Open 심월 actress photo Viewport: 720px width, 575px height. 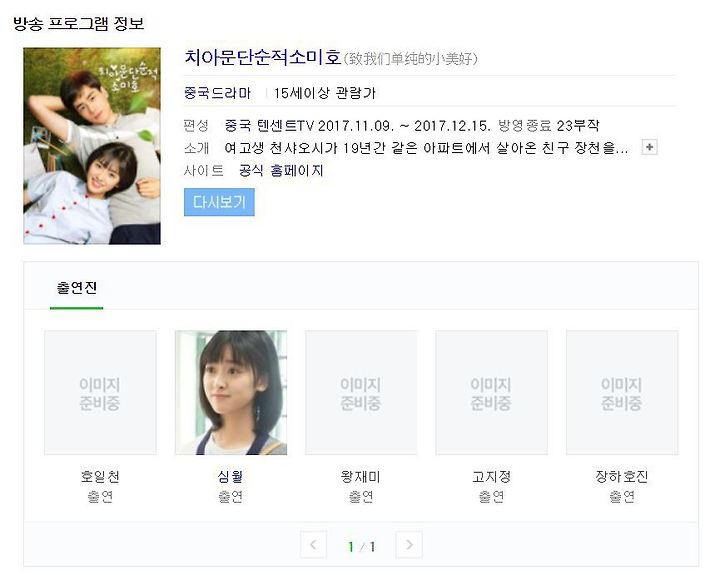pyautogui.click(x=231, y=393)
